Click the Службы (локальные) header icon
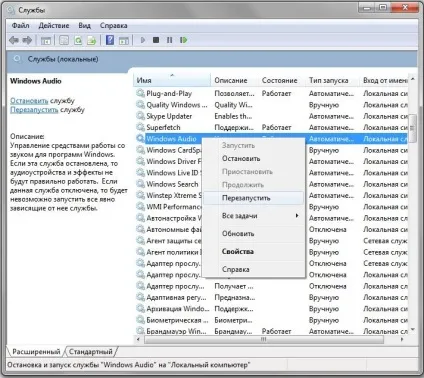424x378 pixels. (x=17, y=59)
